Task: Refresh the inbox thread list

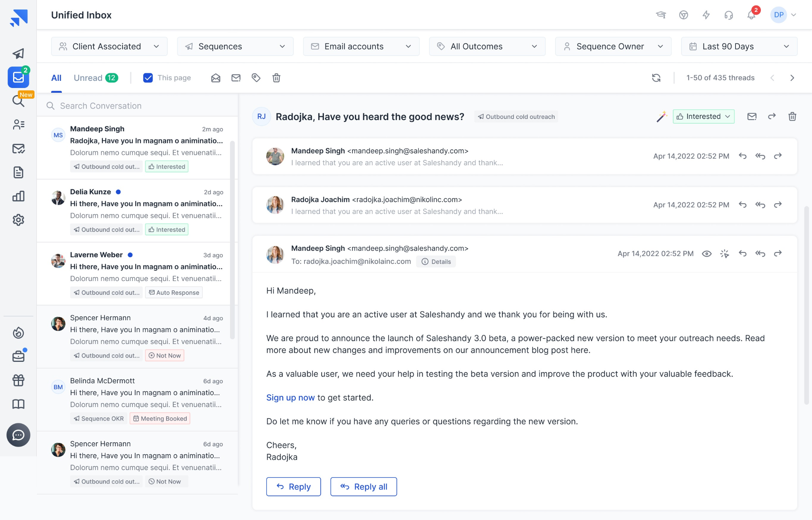Action: tap(656, 78)
